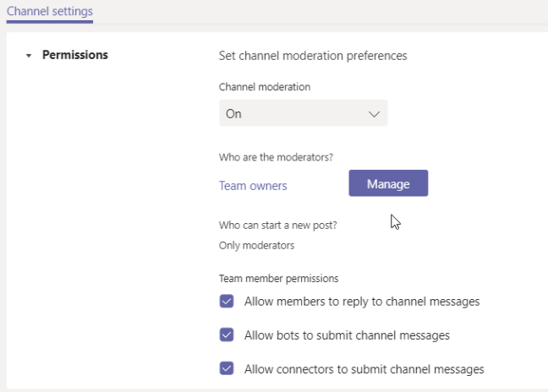This screenshot has height=392, width=548.
Task: Click the 'Who are the moderators?' label
Action: coord(276,157)
